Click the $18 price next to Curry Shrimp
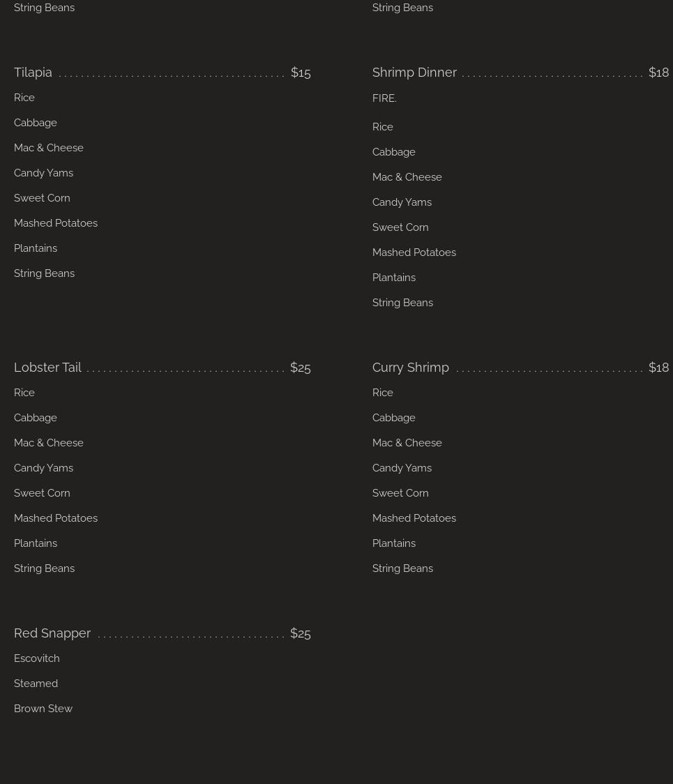Image resolution: width=673 pixels, height=784 pixels. coord(658,368)
